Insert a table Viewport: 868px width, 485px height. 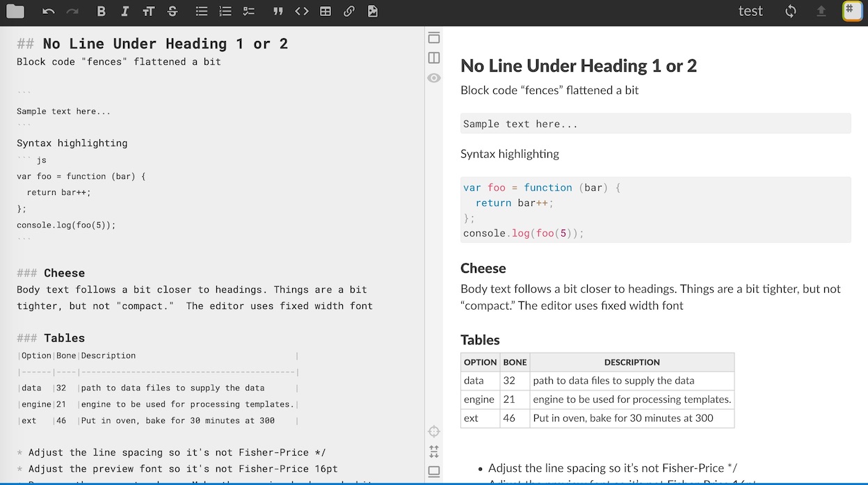(325, 11)
